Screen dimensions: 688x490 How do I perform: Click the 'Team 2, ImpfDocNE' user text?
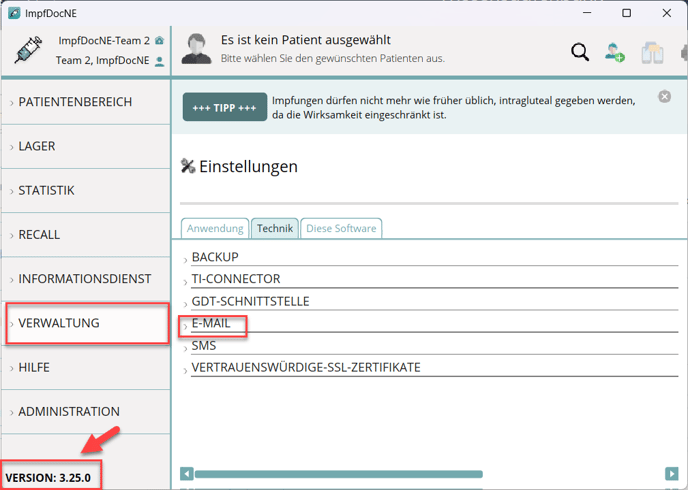point(102,61)
